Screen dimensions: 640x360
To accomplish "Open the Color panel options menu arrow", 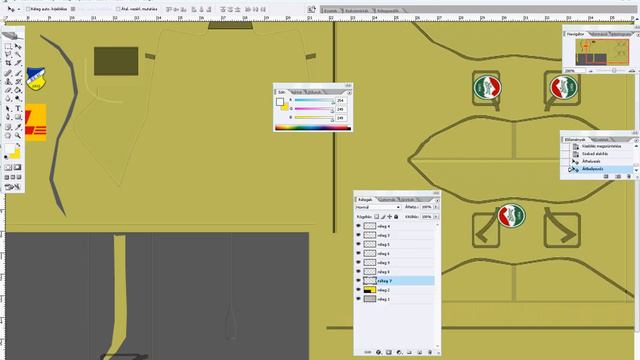I will point(349,93).
